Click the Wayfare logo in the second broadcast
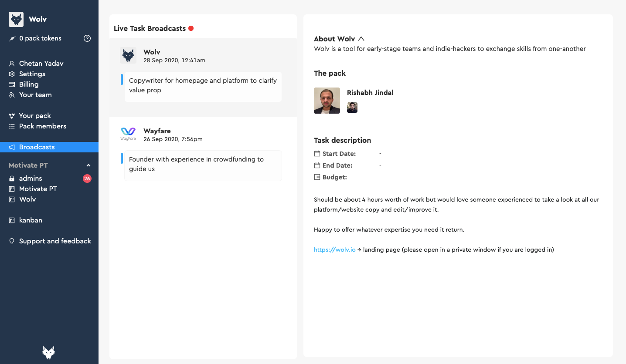This screenshot has height=364, width=626. click(x=128, y=134)
